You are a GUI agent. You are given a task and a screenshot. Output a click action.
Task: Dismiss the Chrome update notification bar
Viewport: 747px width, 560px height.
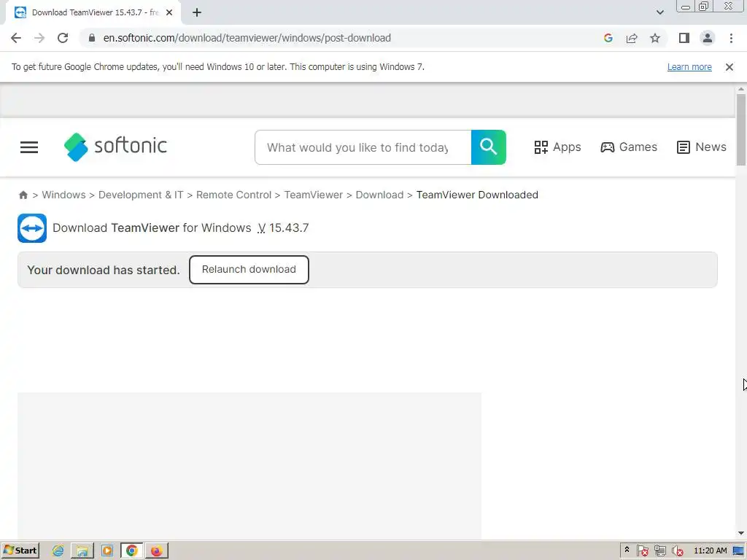click(x=729, y=67)
